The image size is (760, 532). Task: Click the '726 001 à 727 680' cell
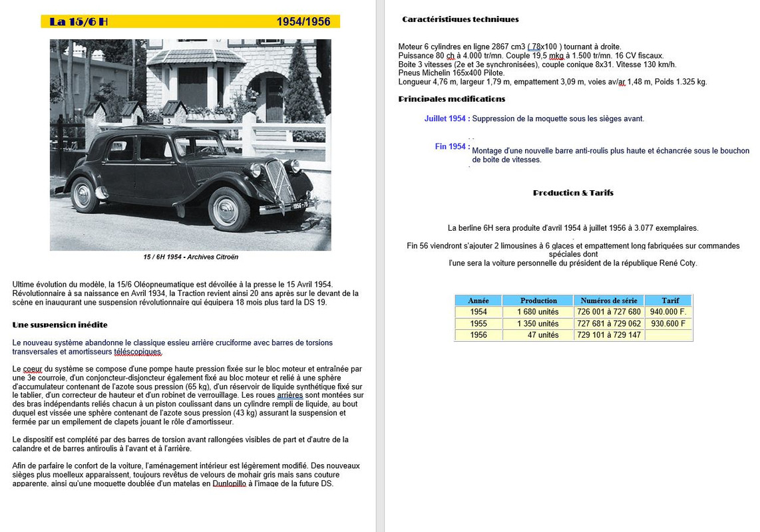click(x=609, y=312)
